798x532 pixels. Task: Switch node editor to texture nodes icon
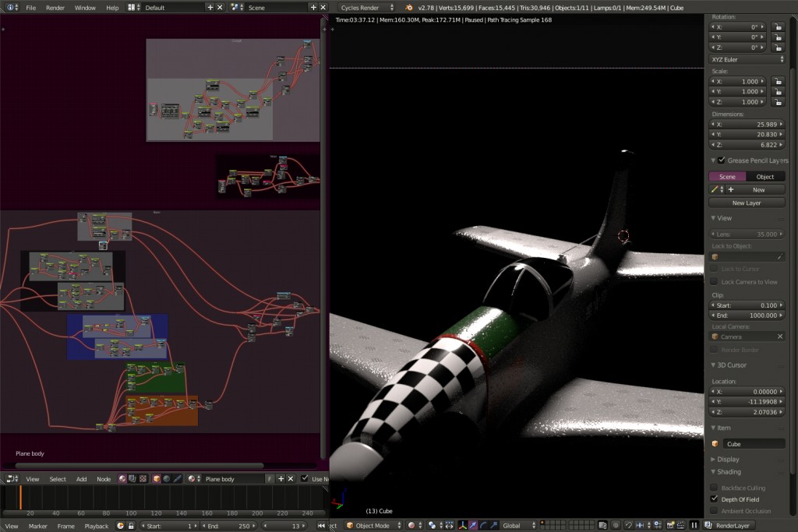click(x=141, y=478)
